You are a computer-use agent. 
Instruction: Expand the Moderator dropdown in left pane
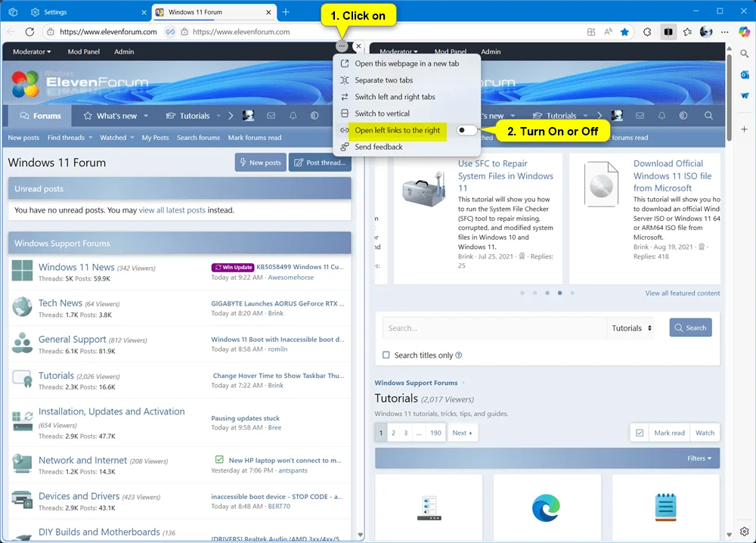tap(32, 51)
